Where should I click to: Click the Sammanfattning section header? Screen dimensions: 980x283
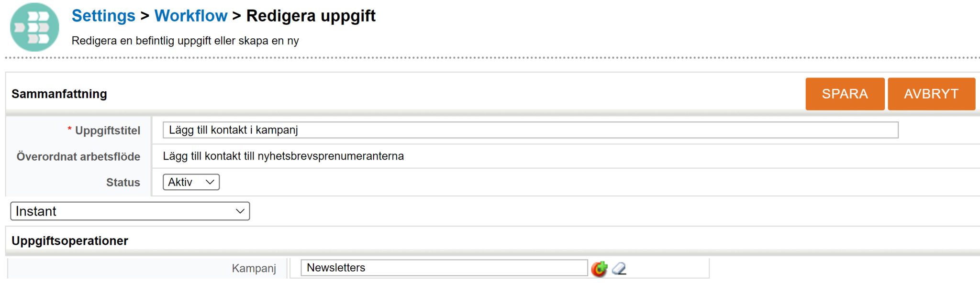[59, 94]
